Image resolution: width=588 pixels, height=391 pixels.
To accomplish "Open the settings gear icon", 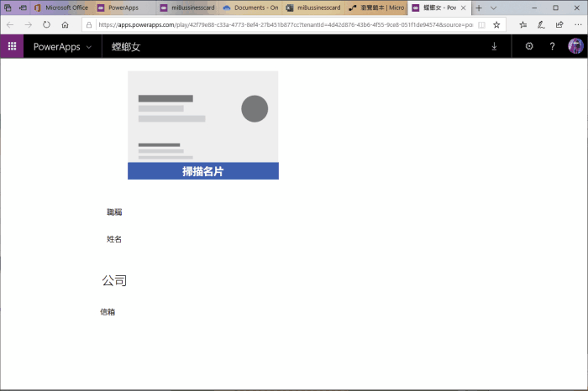I will pos(529,46).
